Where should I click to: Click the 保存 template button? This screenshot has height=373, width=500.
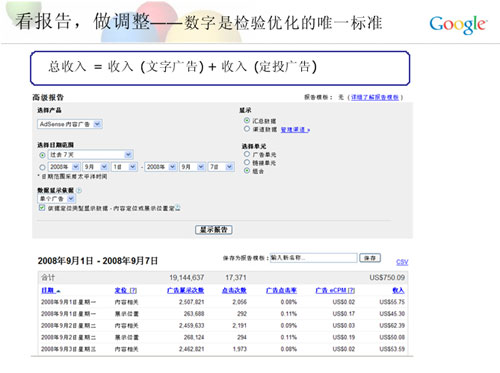point(370,258)
